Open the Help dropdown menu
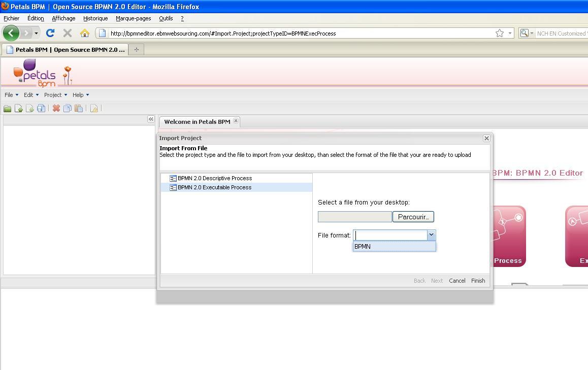This screenshot has width=588, height=370. coord(81,95)
